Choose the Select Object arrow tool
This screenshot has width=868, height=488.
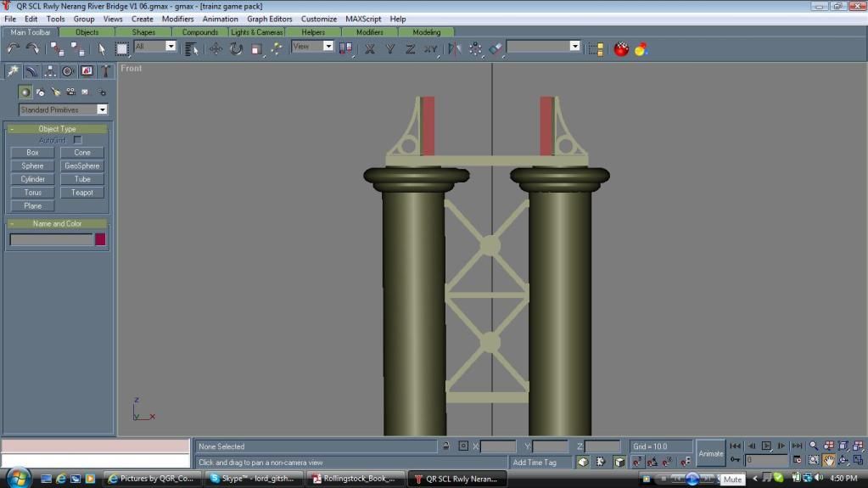click(101, 48)
